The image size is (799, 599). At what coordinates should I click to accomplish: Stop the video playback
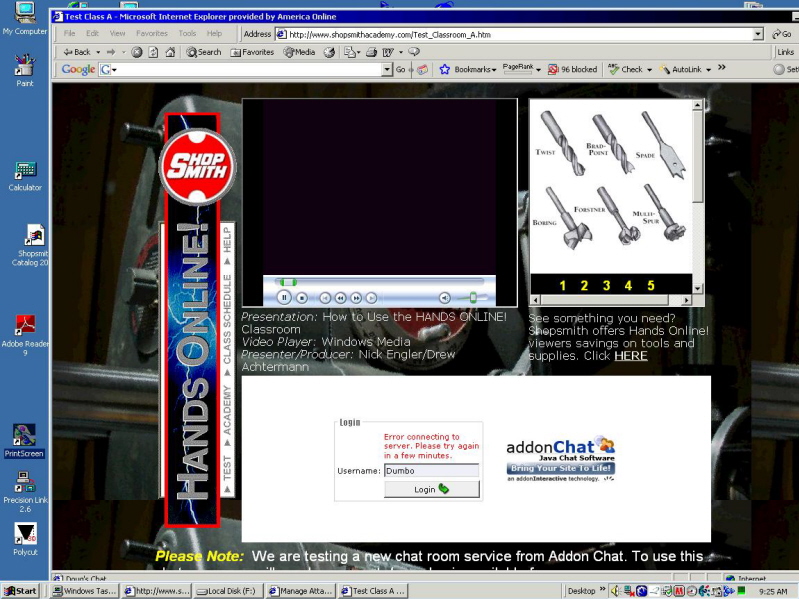(x=302, y=298)
